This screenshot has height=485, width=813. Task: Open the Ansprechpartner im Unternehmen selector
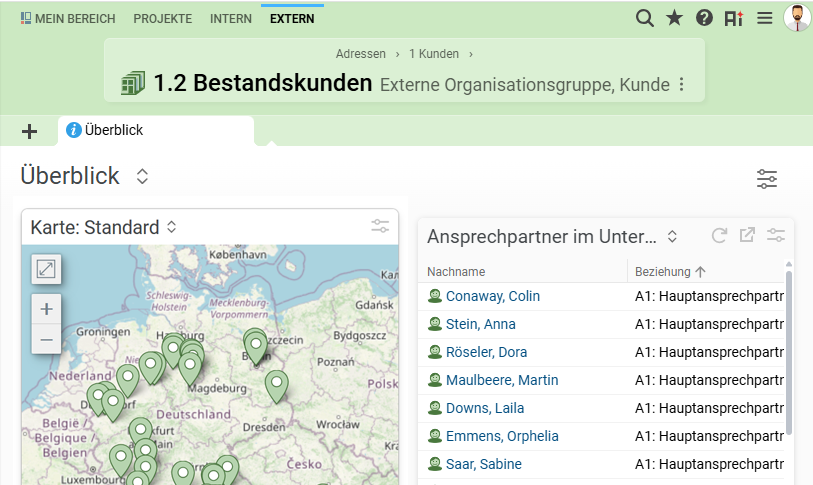tap(672, 237)
